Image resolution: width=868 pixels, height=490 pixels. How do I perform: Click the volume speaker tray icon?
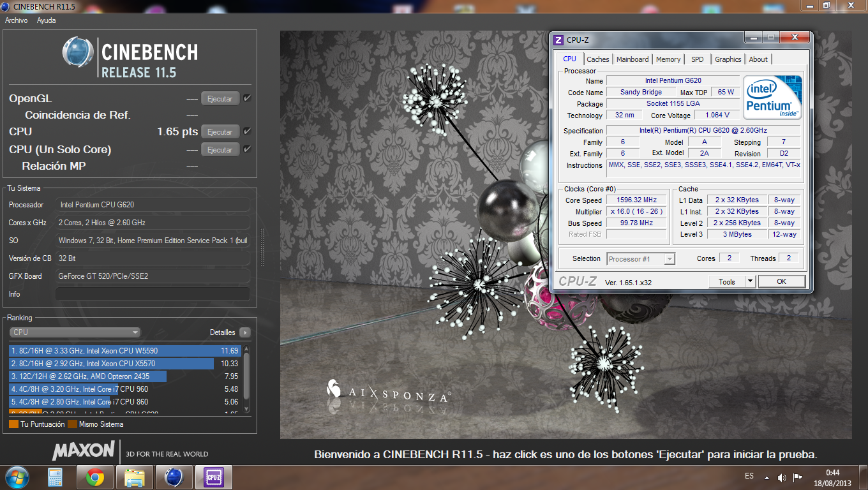pos(782,477)
